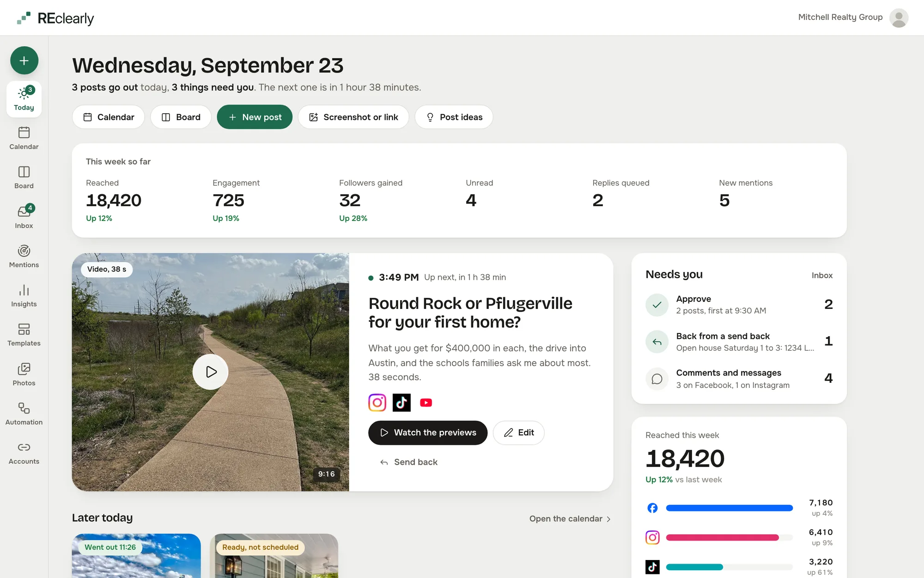The width and height of the screenshot is (924, 578).
Task: Open the Inbox link in Needs you card
Action: [x=822, y=275]
